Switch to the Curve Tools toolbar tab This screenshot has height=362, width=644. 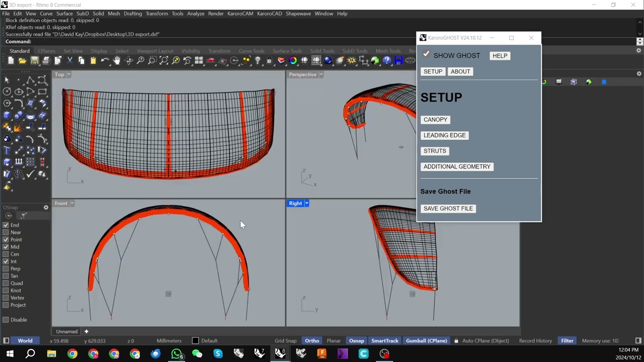point(252,51)
